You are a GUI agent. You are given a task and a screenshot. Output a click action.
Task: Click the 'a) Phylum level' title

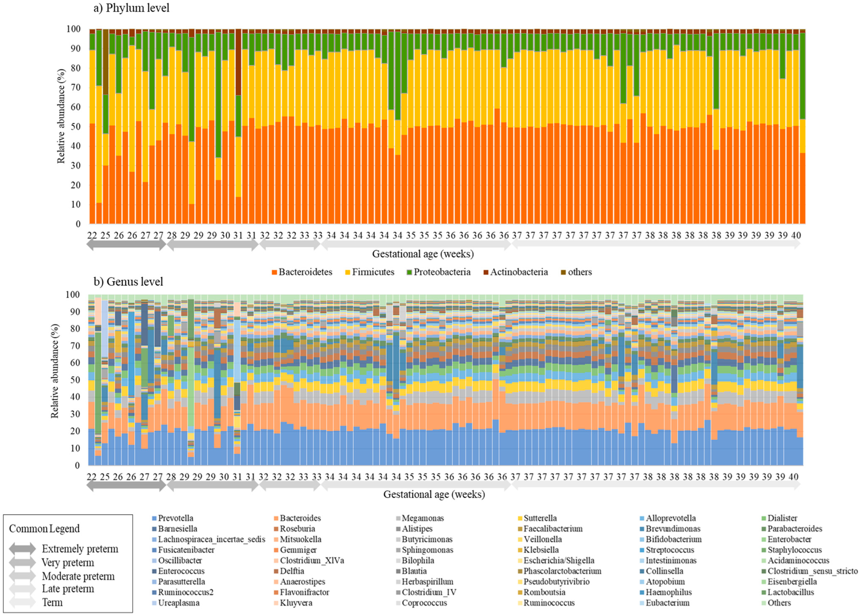pos(131,8)
